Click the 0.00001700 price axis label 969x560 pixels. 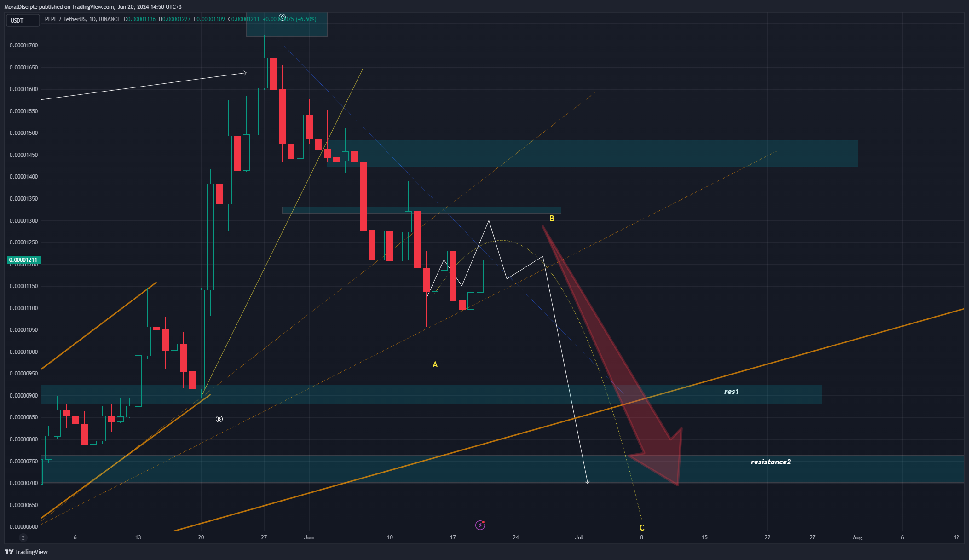coord(24,46)
